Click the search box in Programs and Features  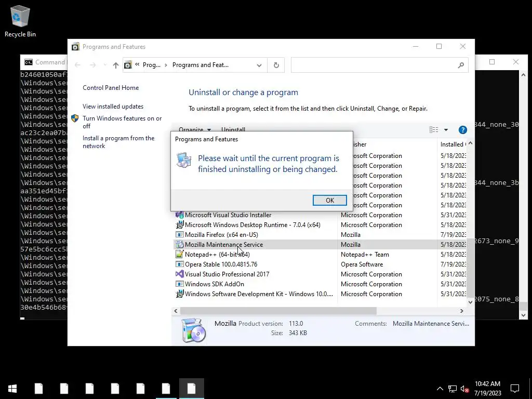click(x=373, y=65)
